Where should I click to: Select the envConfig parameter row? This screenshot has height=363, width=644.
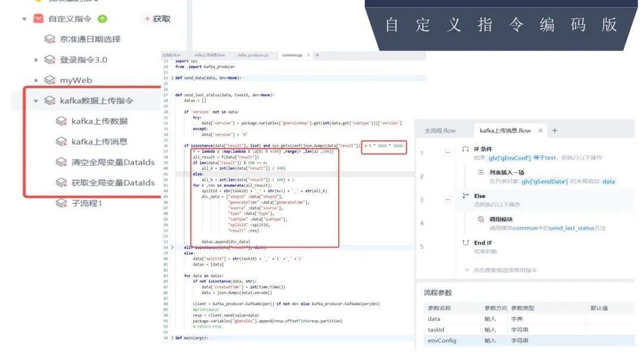point(529,340)
